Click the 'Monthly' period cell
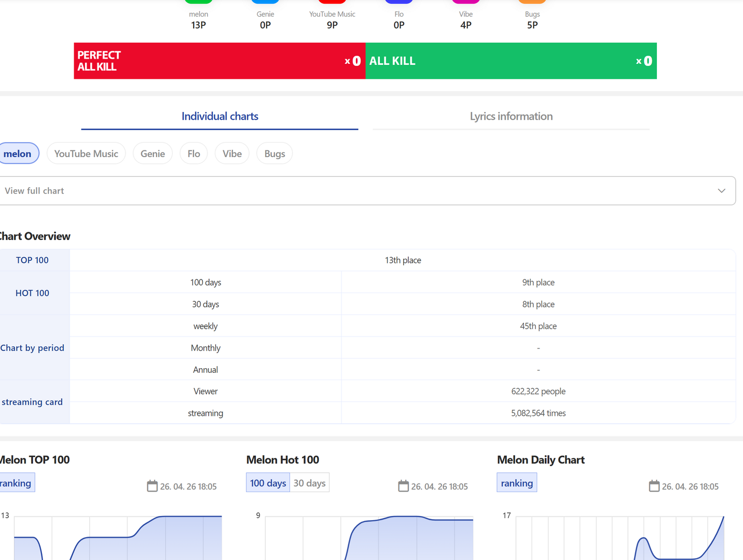The image size is (743, 560). pyautogui.click(x=205, y=347)
